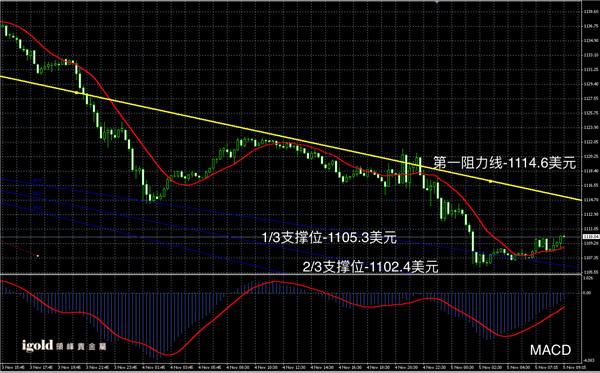Select the Fibonacci 50.0 level label
The height and width of the screenshot is (373, 600).
(x=37, y=194)
